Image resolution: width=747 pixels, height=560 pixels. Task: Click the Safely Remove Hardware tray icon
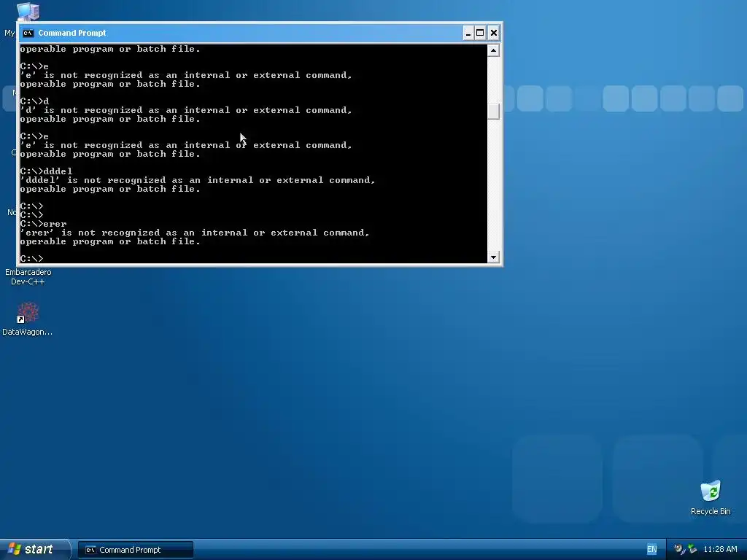pos(692,549)
